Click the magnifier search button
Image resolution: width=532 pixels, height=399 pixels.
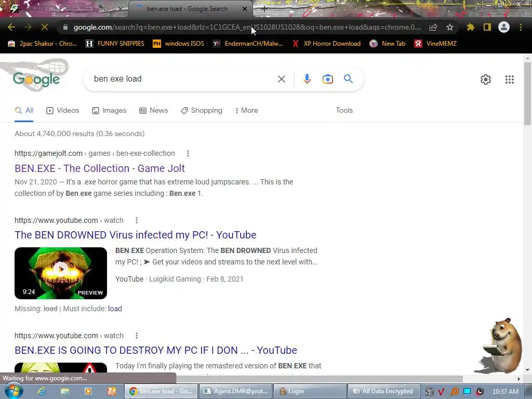point(348,79)
